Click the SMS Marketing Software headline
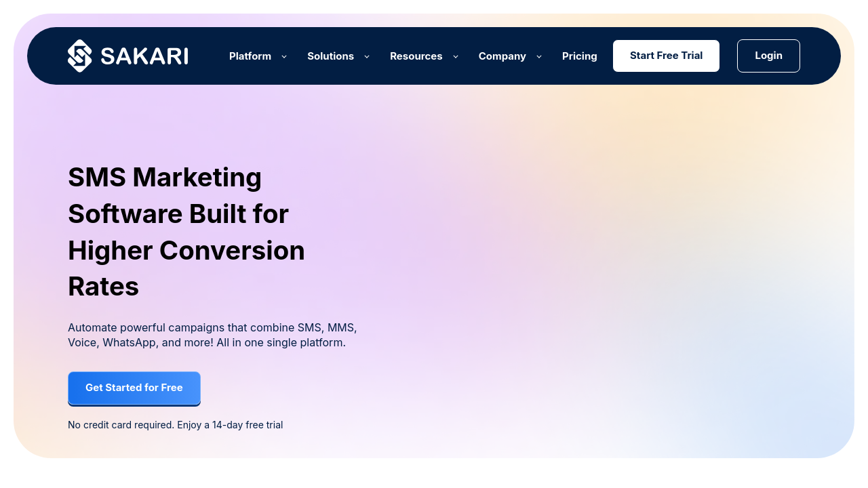 (165, 178)
